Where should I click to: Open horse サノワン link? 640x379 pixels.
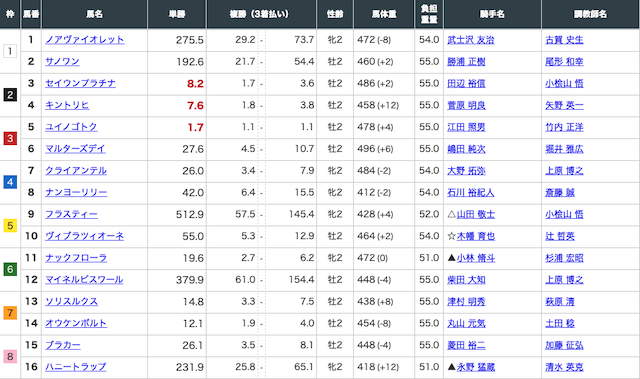(x=62, y=62)
